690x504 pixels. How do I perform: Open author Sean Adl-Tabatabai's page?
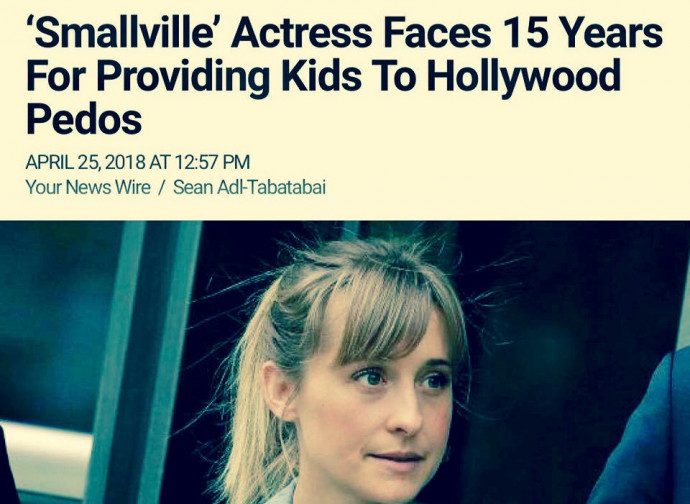[x=250, y=187]
